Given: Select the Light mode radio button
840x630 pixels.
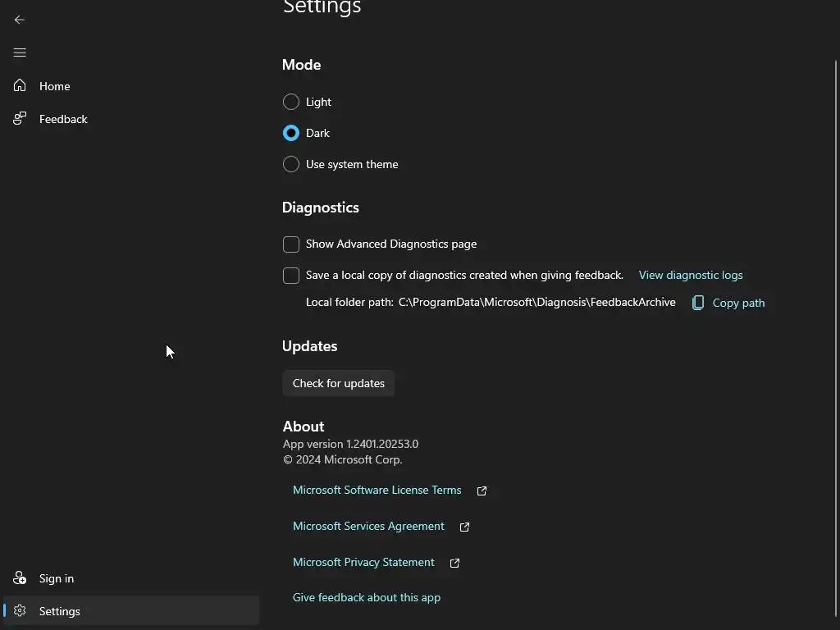Looking at the screenshot, I should click(x=291, y=102).
